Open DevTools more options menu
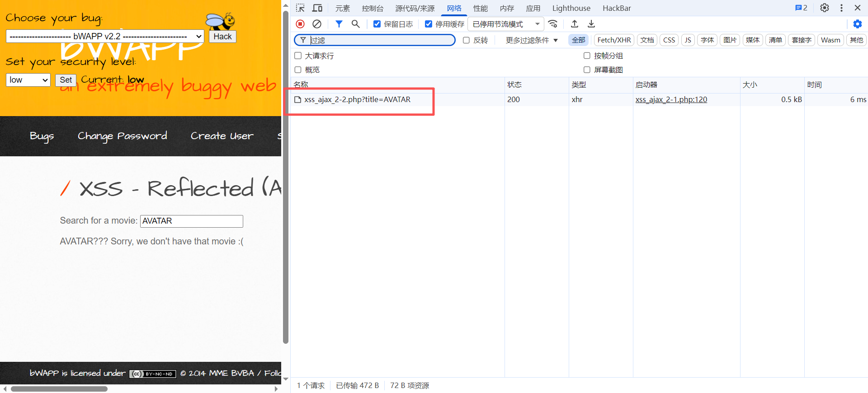The image size is (868, 393). pyautogui.click(x=841, y=8)
